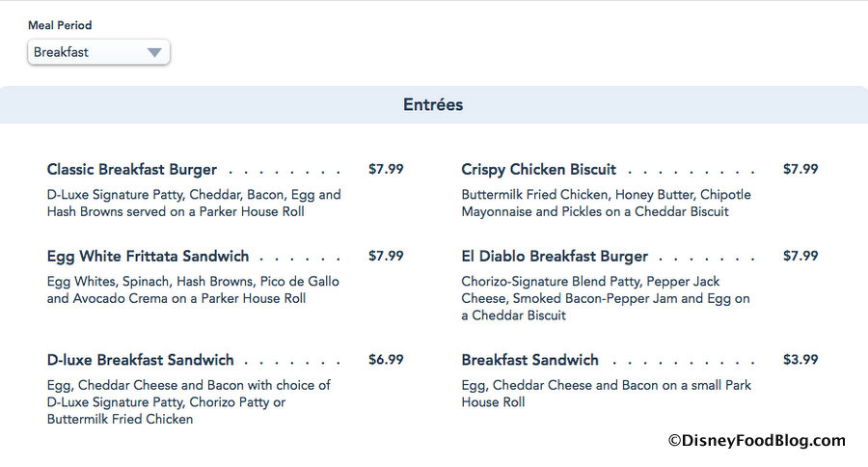This screenshot has height=467, width=868.
Task: Select Classic Breakfast Burger item
Action: [132, 170]
